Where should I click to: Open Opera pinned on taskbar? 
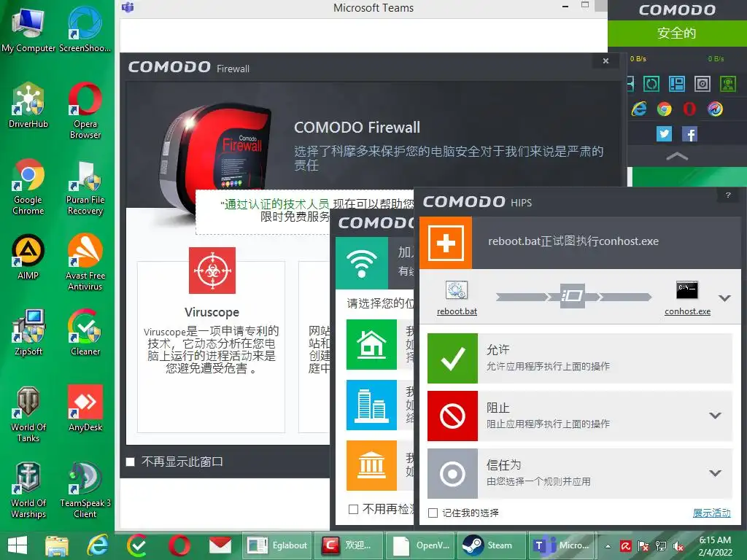179,545
